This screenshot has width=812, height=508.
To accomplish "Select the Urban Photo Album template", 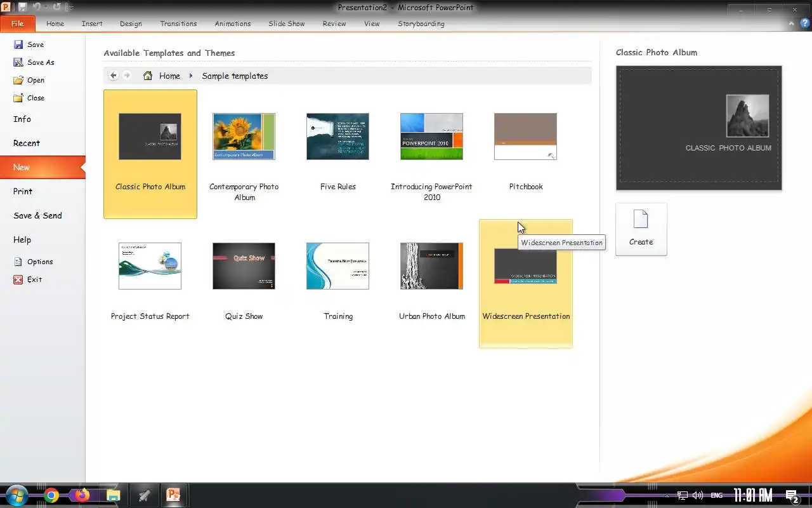I will tap(432, 284).
